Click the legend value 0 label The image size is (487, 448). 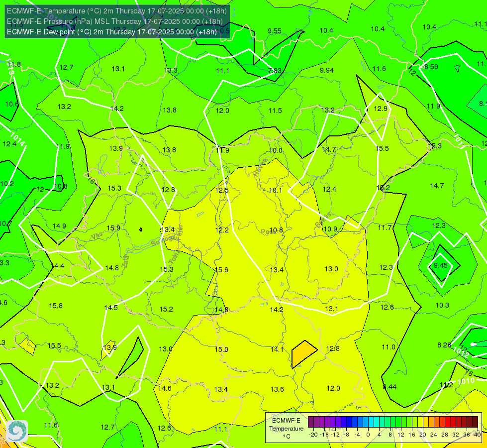click(368, 435)
